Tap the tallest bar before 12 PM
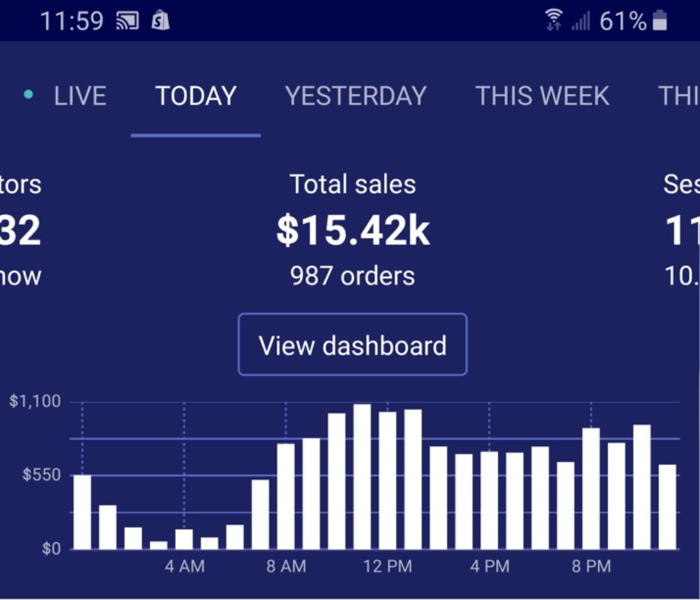The width and height of the screenshot is (700, 600). (362, 476)
